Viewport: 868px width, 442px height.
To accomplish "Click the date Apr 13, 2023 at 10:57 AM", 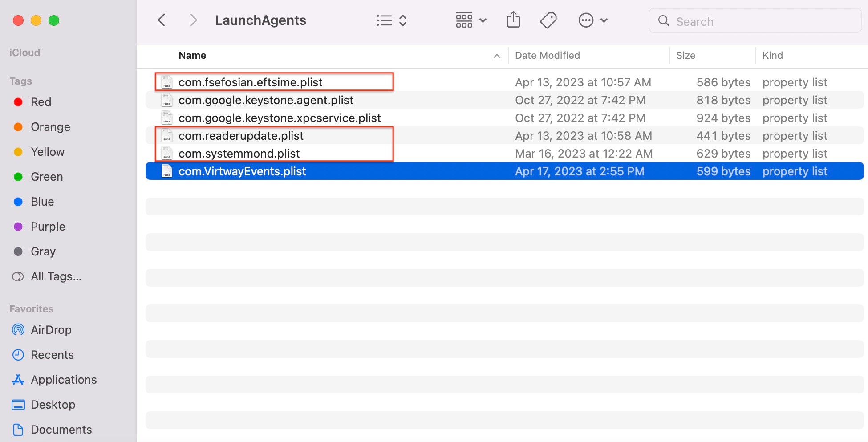I will (583, 82).
